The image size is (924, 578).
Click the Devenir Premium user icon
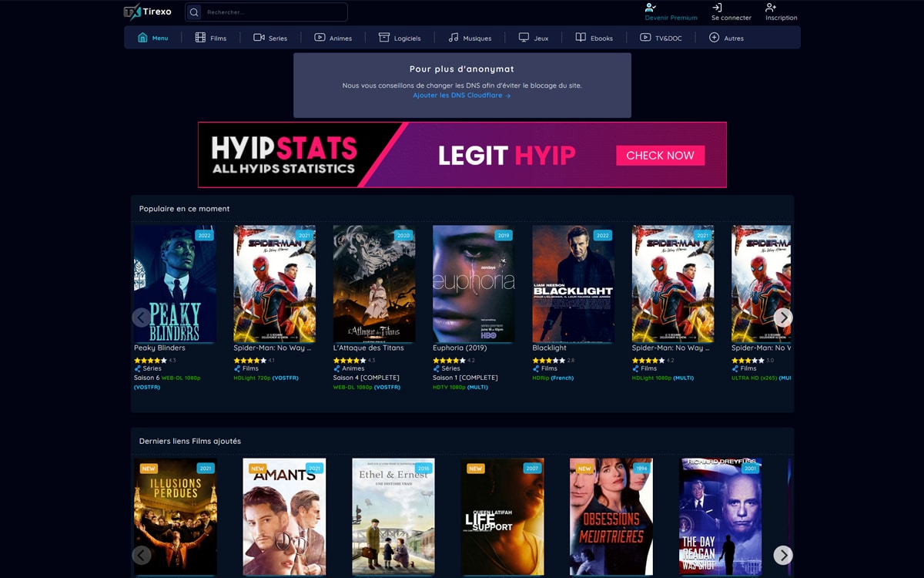(x=651, y=8)
